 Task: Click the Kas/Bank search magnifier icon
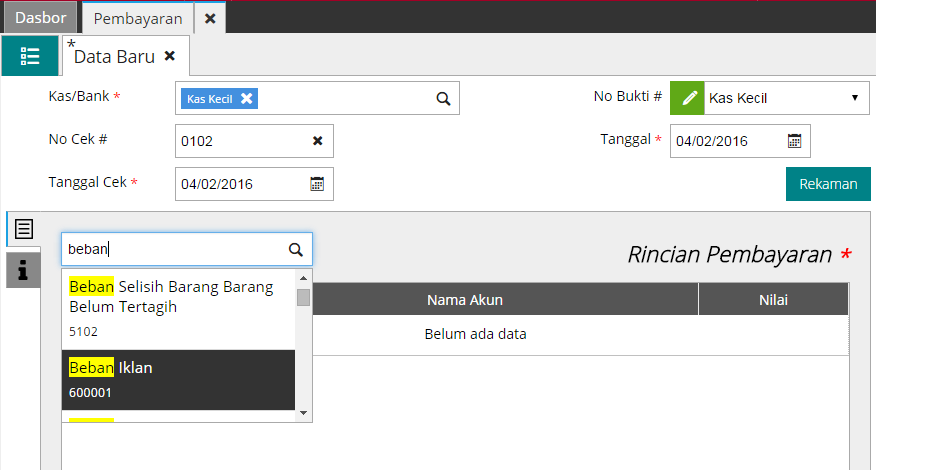click(x=443, y=98)
